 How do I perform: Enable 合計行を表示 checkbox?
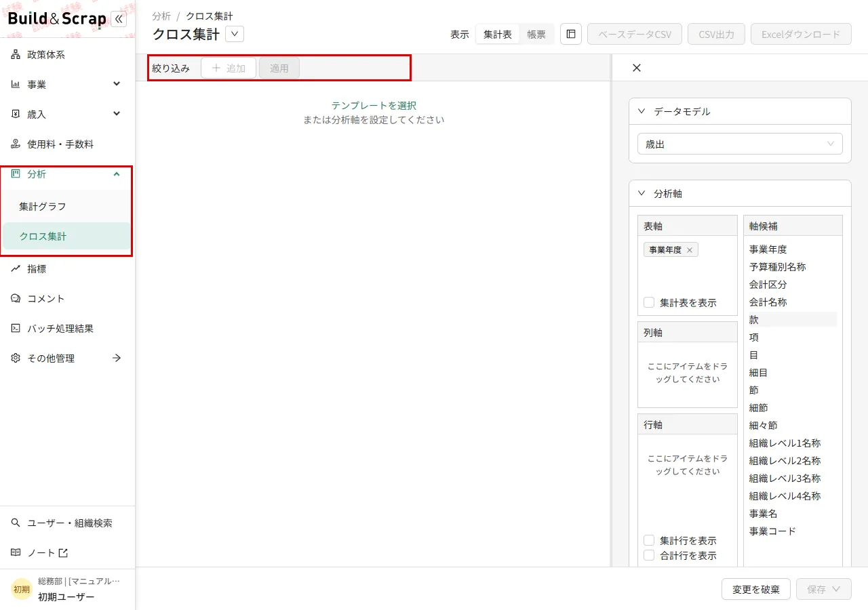(649, 556)
